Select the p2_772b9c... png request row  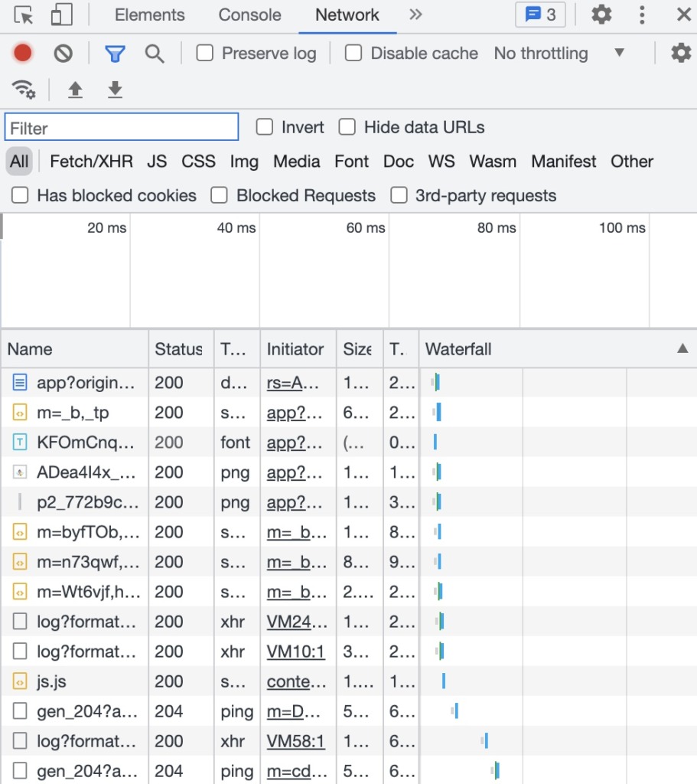point(349,502)
